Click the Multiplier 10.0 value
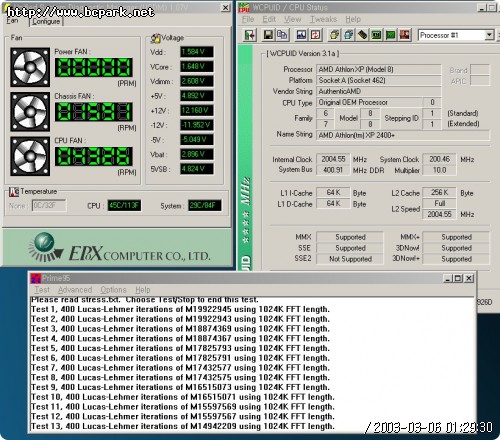 coord(439,170)
